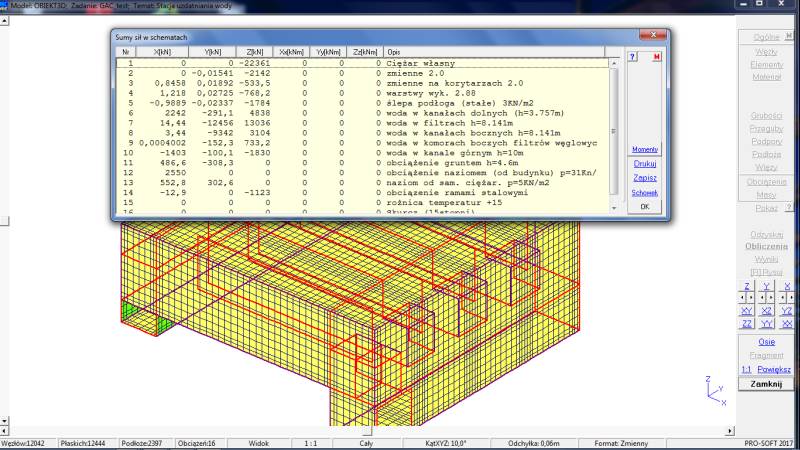Click the Powiększ zoom link

coord(774,369)
